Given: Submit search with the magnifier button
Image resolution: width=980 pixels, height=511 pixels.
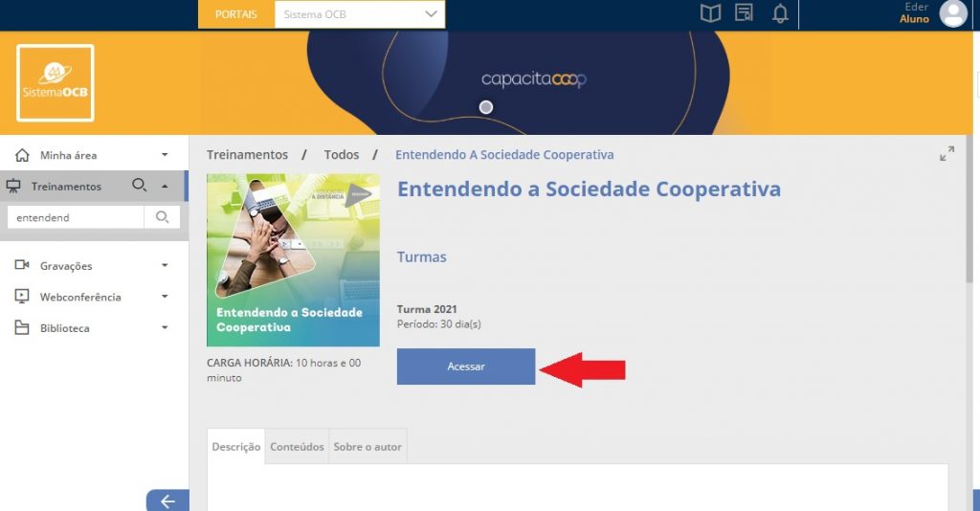Looking at the screenshot, I should (x=162, y=217).
